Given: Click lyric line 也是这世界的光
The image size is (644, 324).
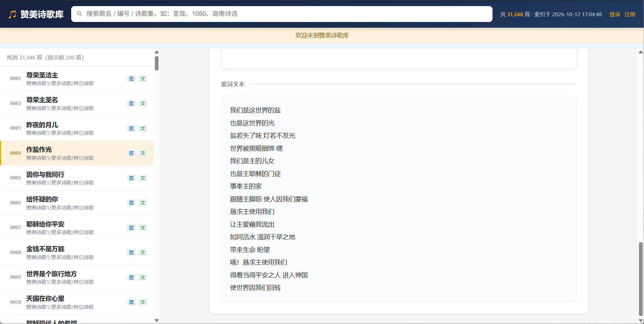Looking at the screenshot, I should (x=252, y=123).
